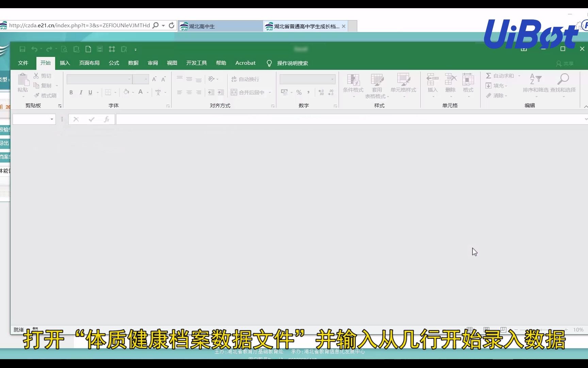Toggle Bold formatting button
Image resolution: width=588 pixels, height=368 pixels.
pos(71,92)
